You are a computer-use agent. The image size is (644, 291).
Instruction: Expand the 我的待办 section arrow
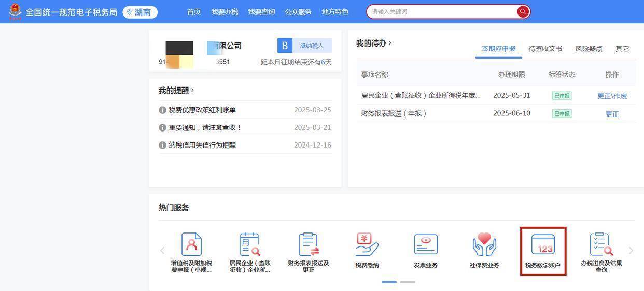[390, 43]
